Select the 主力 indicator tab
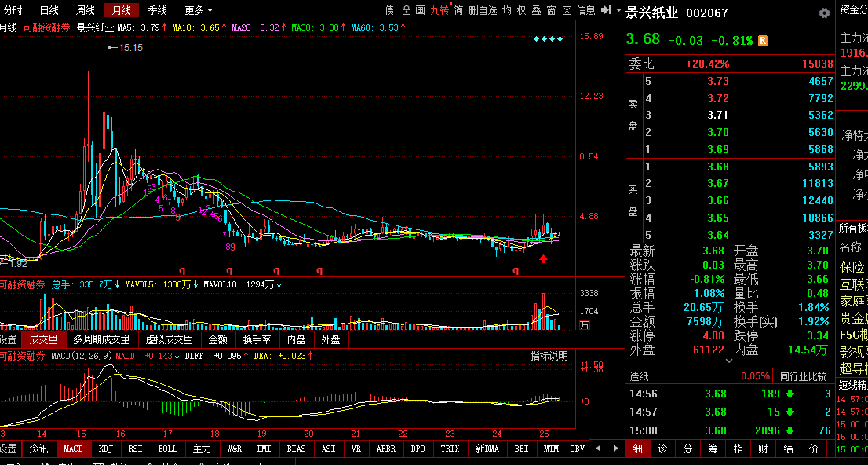This screenshot has width=868, height=465. point(202,449)
